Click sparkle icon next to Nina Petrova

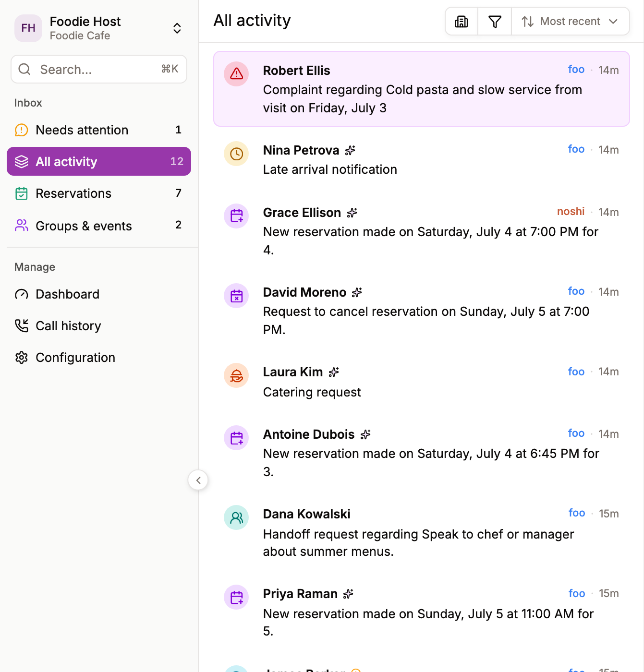pyautogui.click(x=350, y=150)
